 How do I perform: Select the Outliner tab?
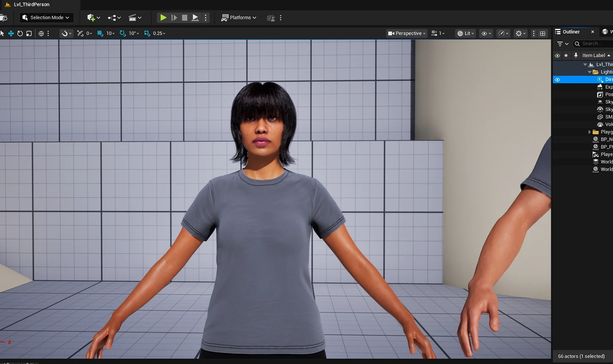point(571,32)
